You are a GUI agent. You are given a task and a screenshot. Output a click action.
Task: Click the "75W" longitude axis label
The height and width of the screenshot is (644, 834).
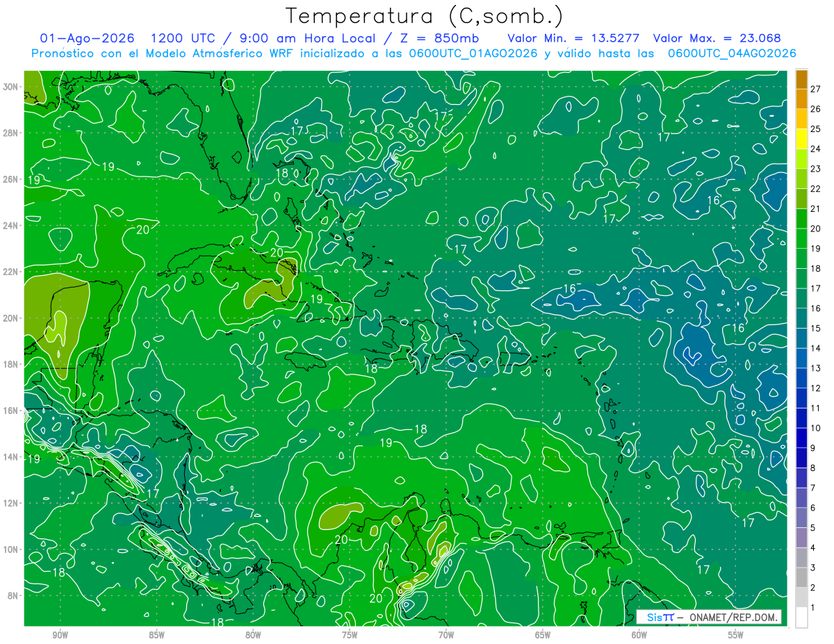pos(350,635)
